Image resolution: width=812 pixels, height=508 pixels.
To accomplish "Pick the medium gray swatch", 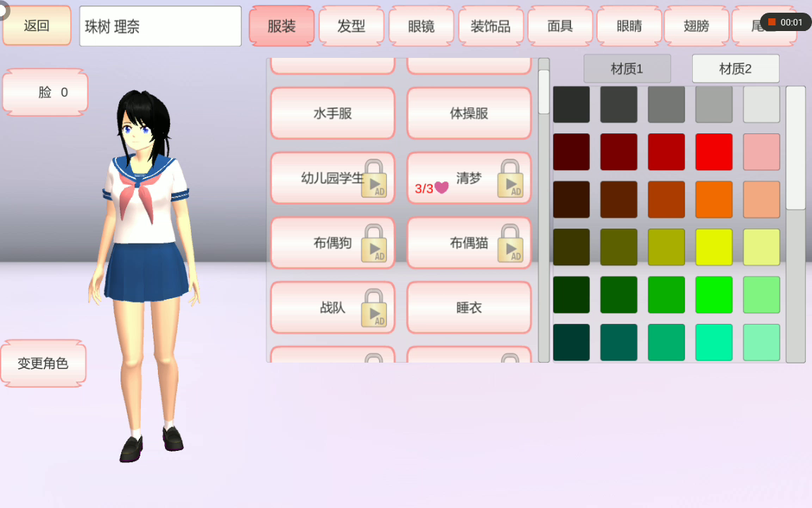I will (x=667, y=104).
